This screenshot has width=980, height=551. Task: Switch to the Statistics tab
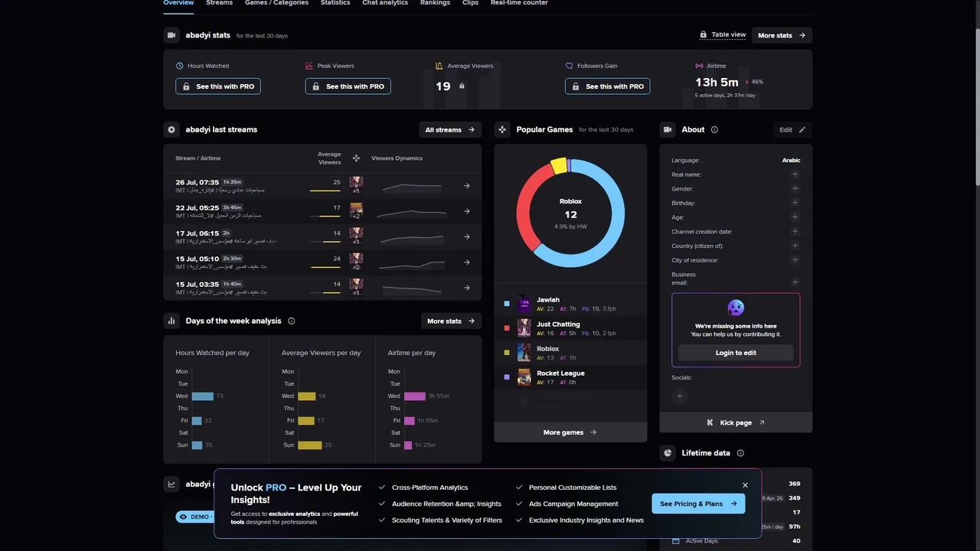pyautogui.click(x=335, y=3)
